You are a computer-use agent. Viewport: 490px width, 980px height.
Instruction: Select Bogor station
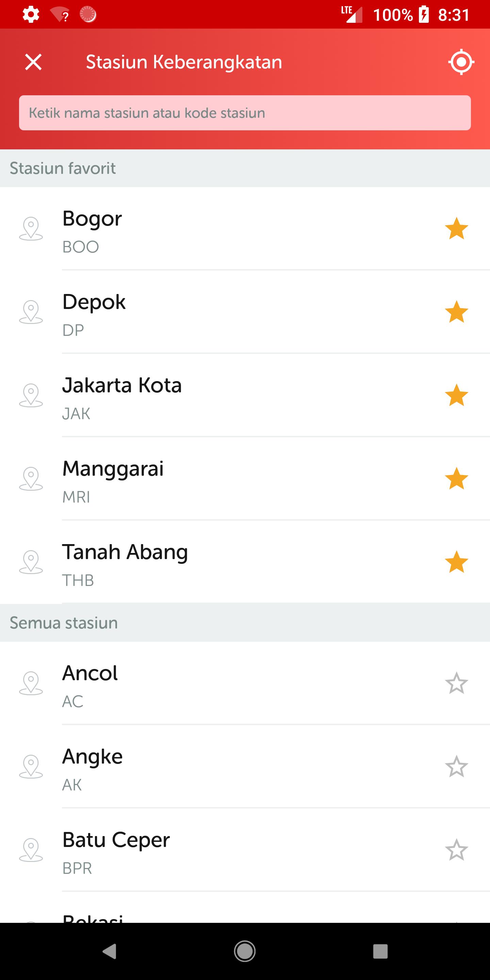(228, 229)
